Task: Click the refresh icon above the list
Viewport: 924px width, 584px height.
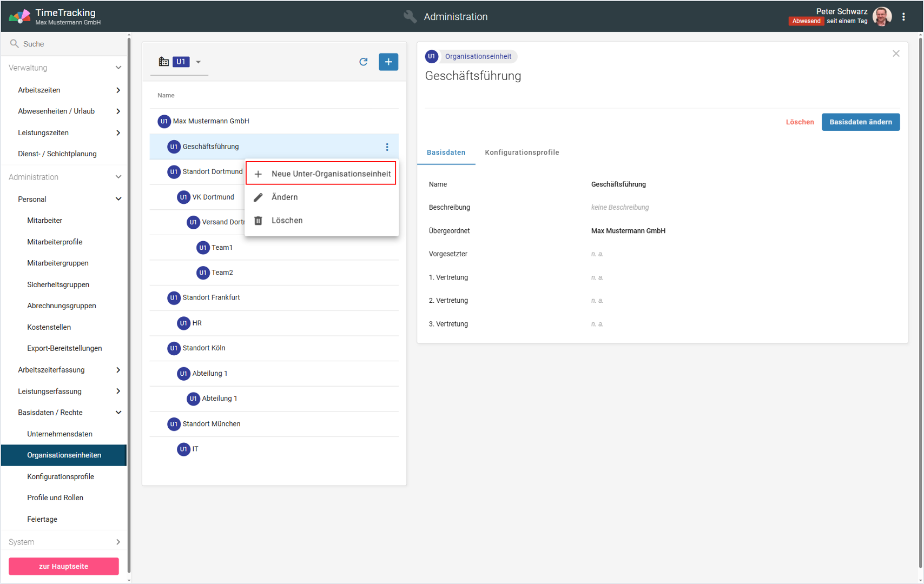Action: (x=364, y=62)
